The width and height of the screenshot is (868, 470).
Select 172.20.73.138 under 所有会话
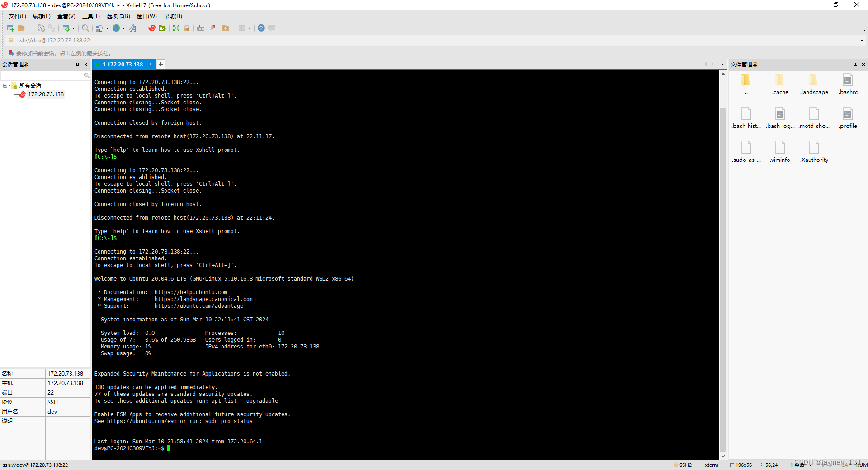[46, 94]
